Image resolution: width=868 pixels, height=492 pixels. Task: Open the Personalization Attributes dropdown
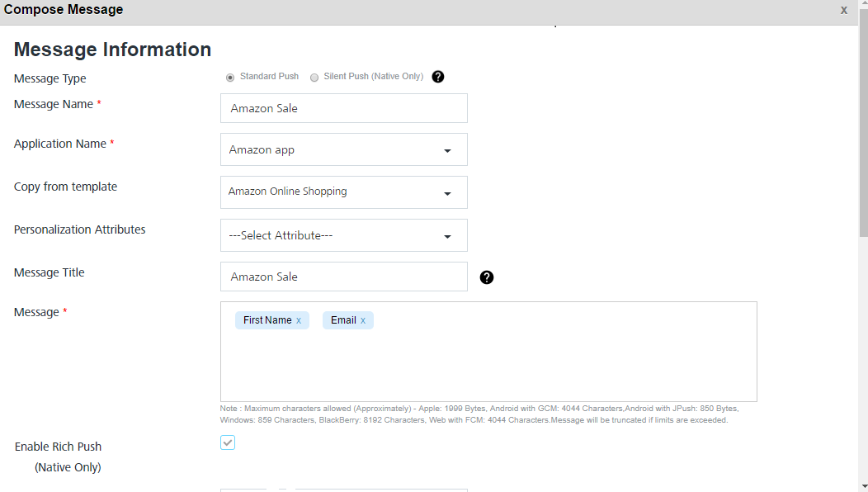(344, 235)
